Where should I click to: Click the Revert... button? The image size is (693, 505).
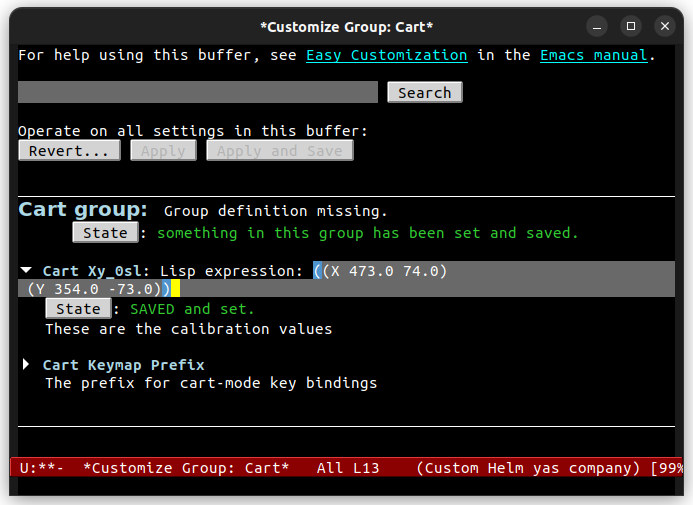(x=69, y=151)
